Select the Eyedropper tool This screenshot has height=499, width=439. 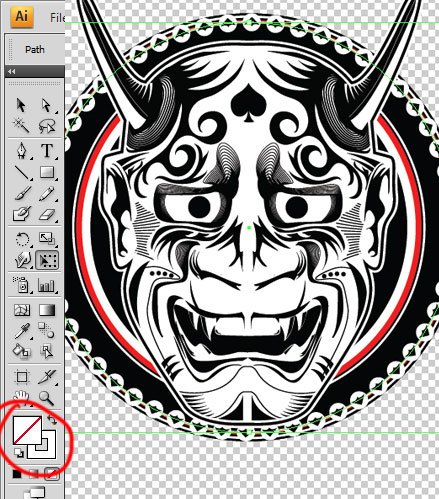[22, 331]
